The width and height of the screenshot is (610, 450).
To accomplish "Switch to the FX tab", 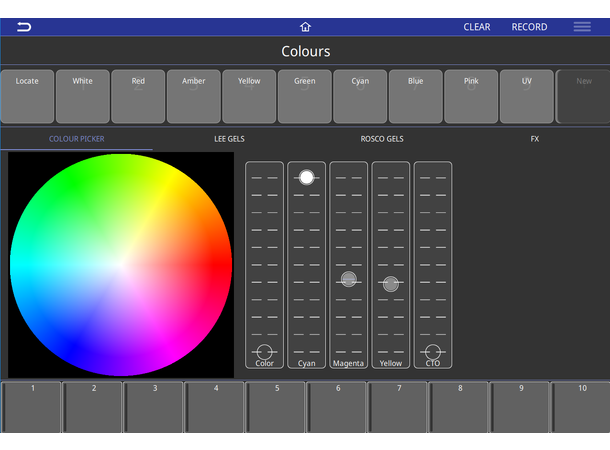I will (535, 139).
